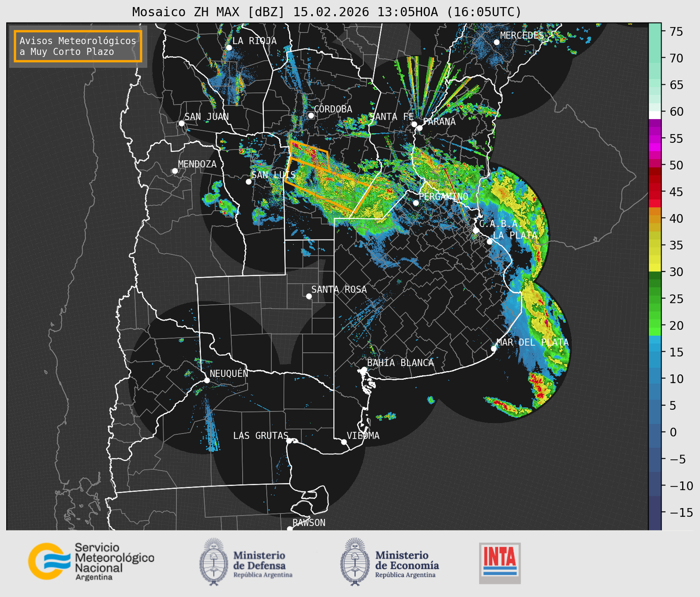Click the LA RIOJA city marker dot

(x=229, y=48)
